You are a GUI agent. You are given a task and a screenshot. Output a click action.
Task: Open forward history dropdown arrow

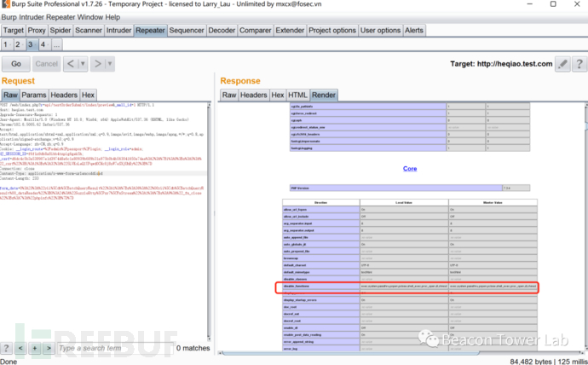pos(110,64)
